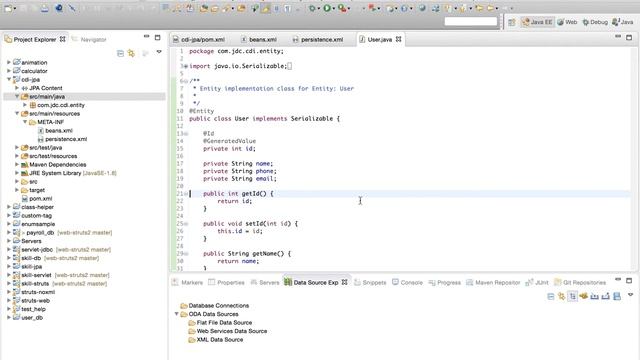Image resolution: width=640 pixels, height=360 pixels.
Task: Click the Import profiles icon in Data Source Explorer
Action: coord(595,296)
